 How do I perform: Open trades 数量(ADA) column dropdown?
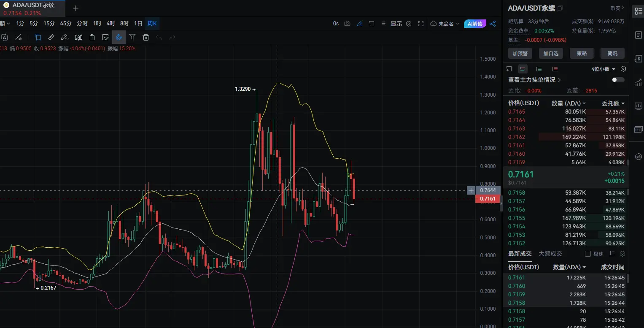(569, 267)
